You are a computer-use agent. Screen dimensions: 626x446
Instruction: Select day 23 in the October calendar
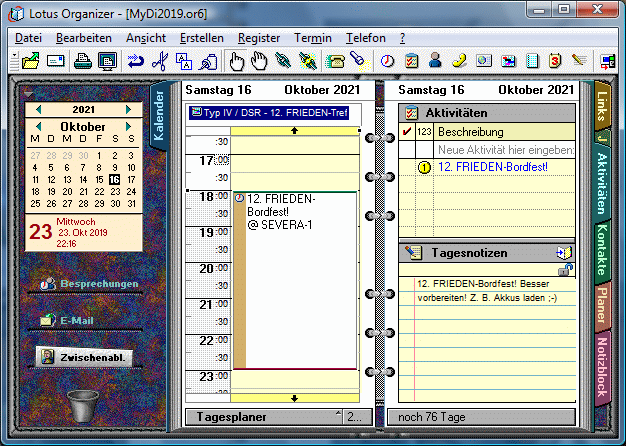115,192
